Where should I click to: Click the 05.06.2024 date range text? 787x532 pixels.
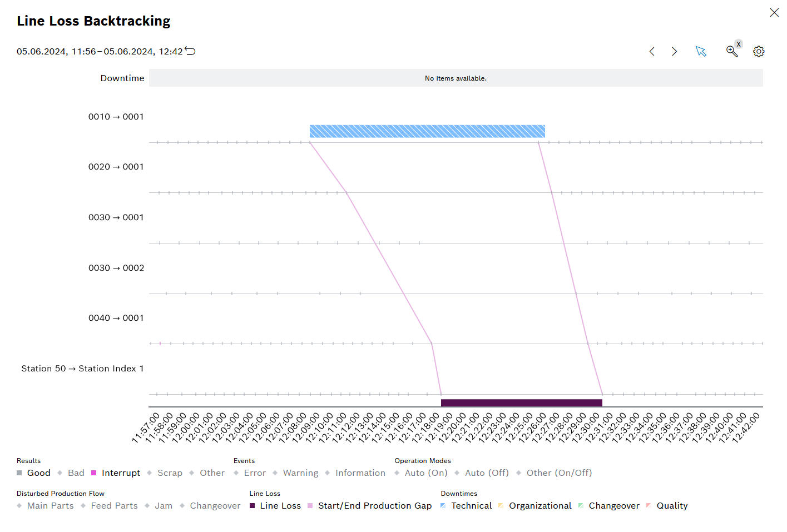pos(100,51)
